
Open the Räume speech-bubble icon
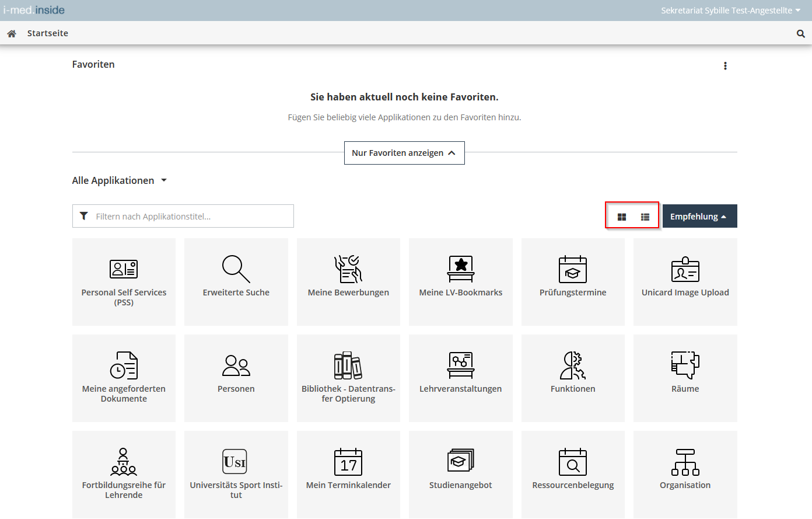click(685, 365)
